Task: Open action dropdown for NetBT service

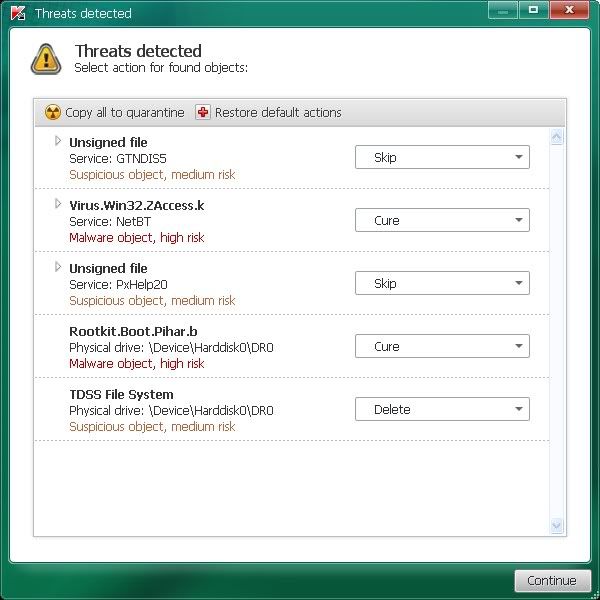Action: click(442, 220)
